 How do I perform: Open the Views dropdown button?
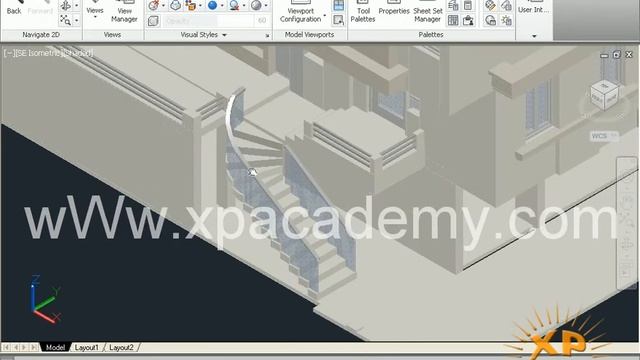click(x=95, y=11)
